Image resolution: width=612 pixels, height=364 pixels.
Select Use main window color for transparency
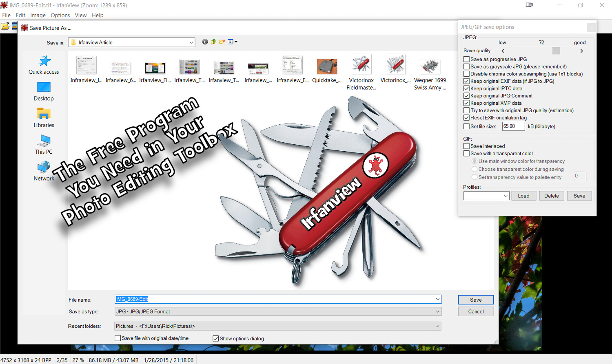point(475,161)
